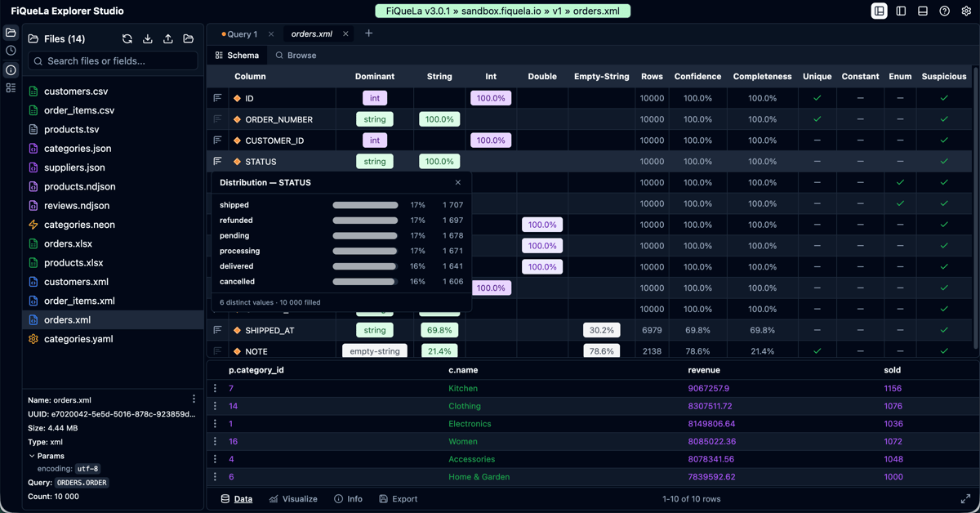Viewport: 980px width, 513px height.
Task: Close the orders.xml tab
Action: [345, 34]
